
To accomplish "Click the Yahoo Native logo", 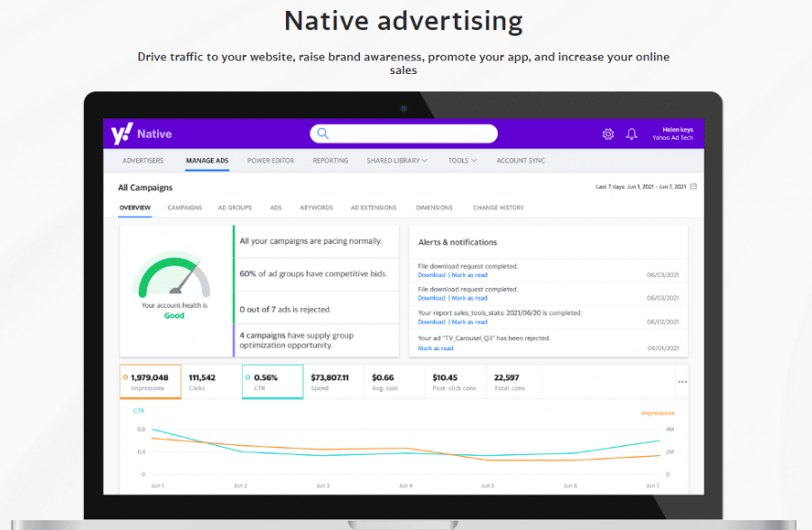I will pos(142,134).
